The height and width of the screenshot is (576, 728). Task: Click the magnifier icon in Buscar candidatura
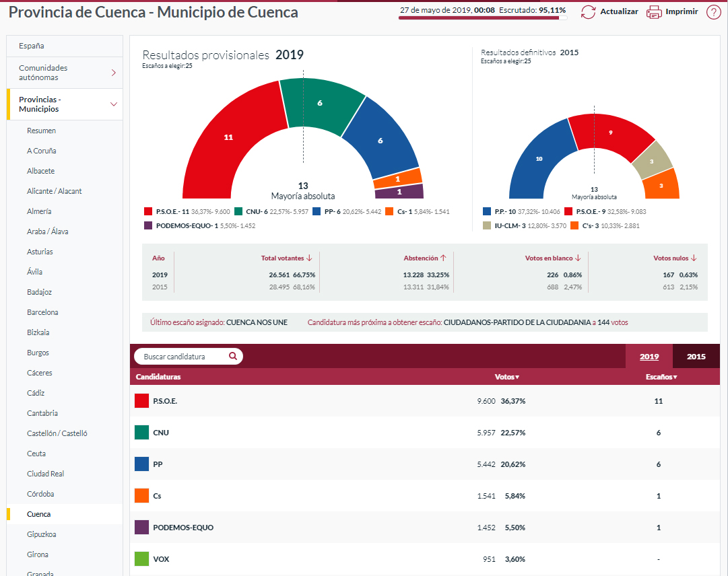232,355
